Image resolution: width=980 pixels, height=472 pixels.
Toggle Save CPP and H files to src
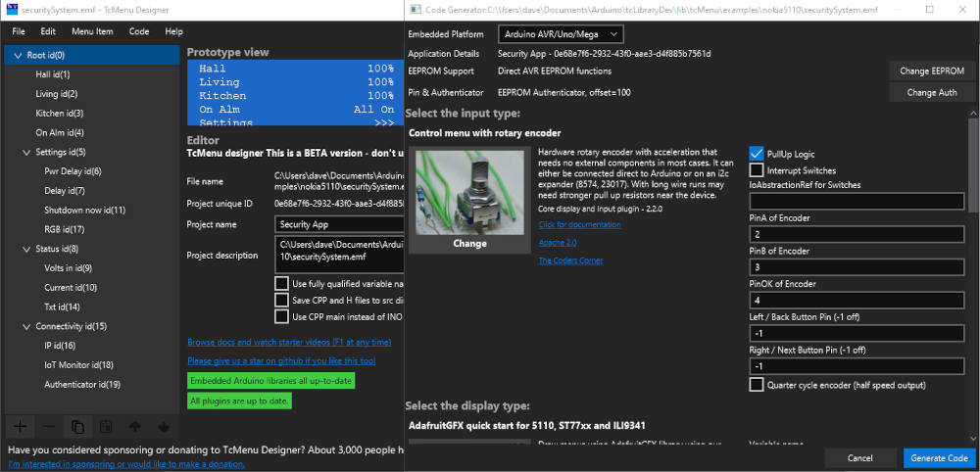tap(282, 300)
